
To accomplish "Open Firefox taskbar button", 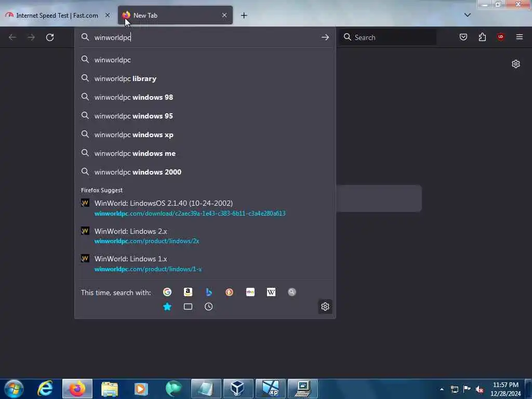I will pos(77,389).
